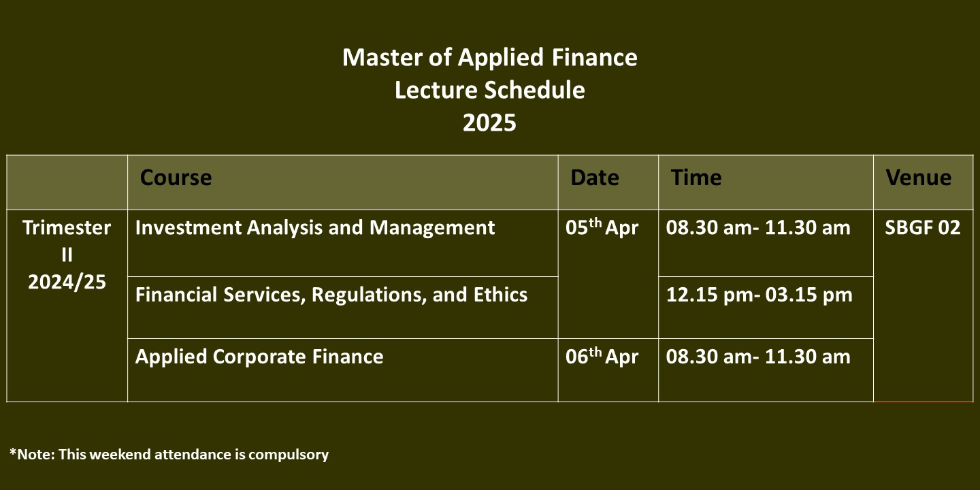Screen dimensions: 980x490
Task: Click the 2025 year heading
Action: point(489,123)
